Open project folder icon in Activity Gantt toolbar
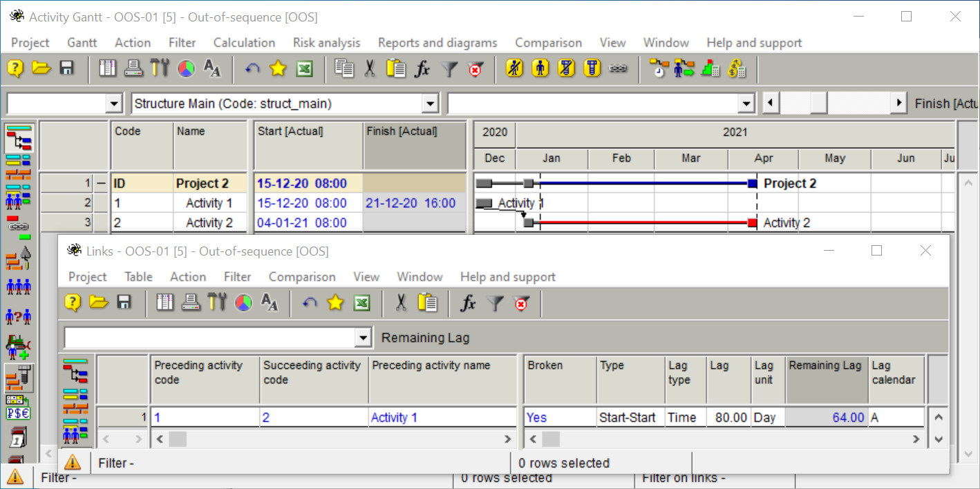Image resolution: width=980 pixels, height=489 pixels. point(41,68)
